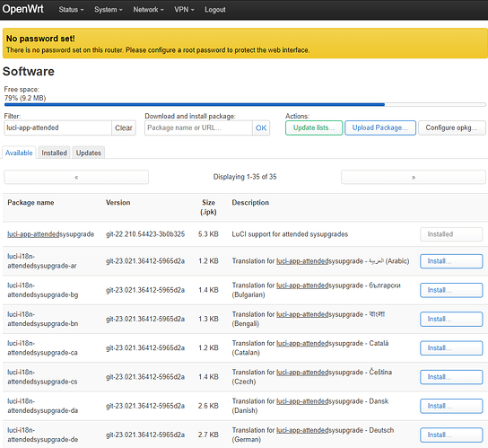Click the Installed button for luci-app-attendedsysupgrade
Image resolution: width=488 pixels, height=448 pixels.
pyautogui.click(x=451, y=234)
